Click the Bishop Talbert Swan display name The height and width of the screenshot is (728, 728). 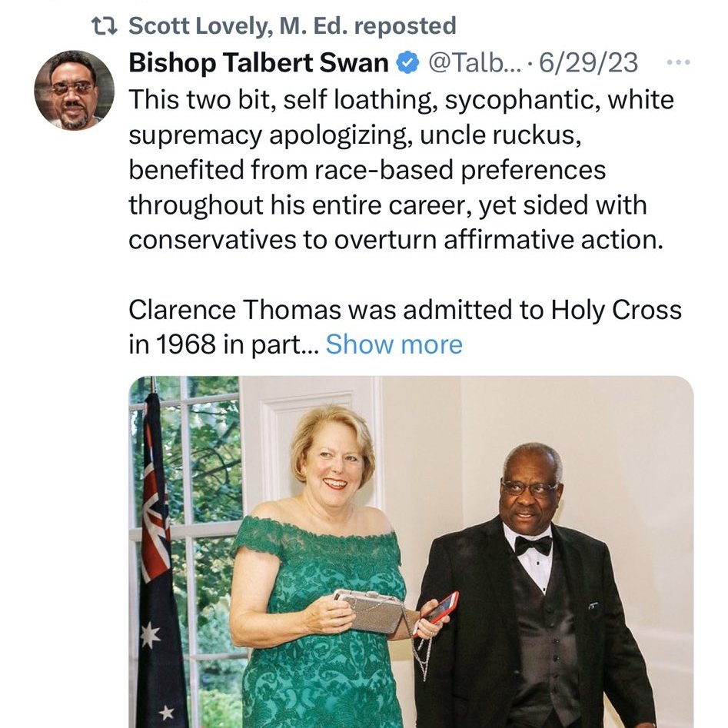(x=258, y=63)
